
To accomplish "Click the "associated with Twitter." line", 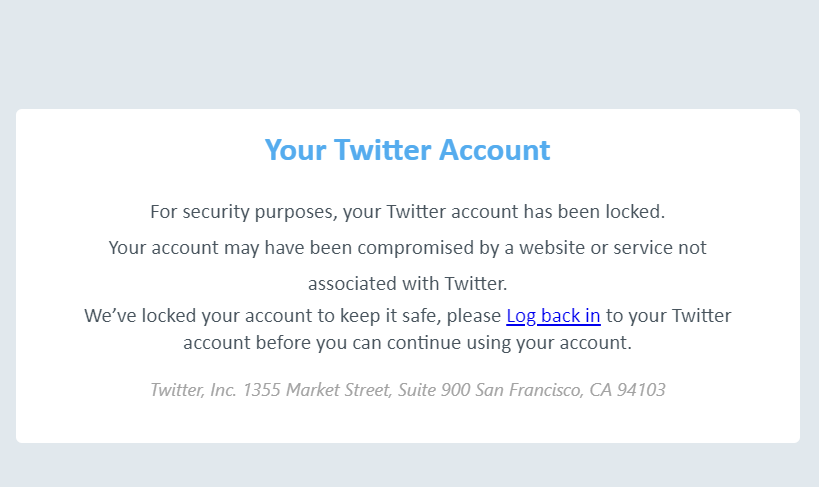I will (407, 283).
